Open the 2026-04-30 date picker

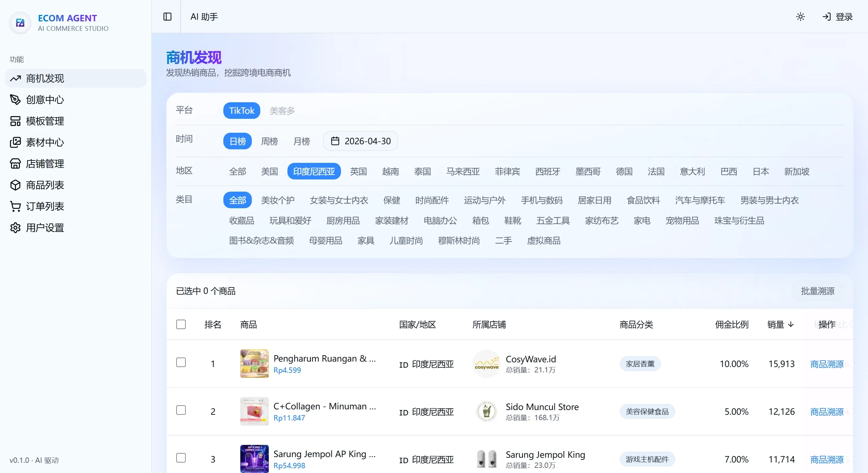360,141
